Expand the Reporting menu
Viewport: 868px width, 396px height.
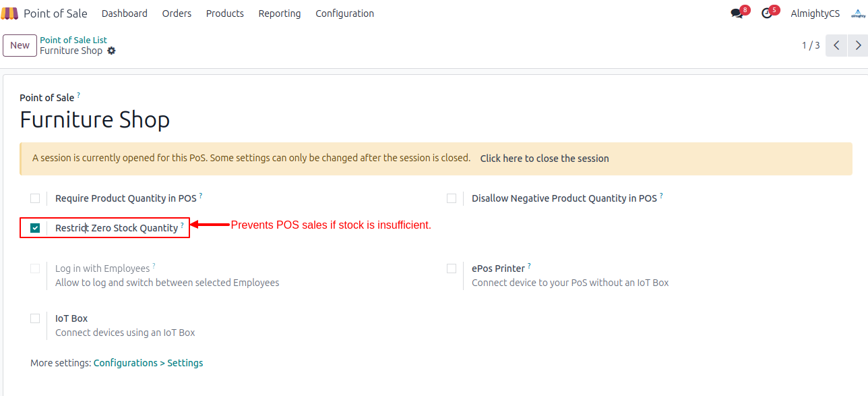(x=280, y=13)
